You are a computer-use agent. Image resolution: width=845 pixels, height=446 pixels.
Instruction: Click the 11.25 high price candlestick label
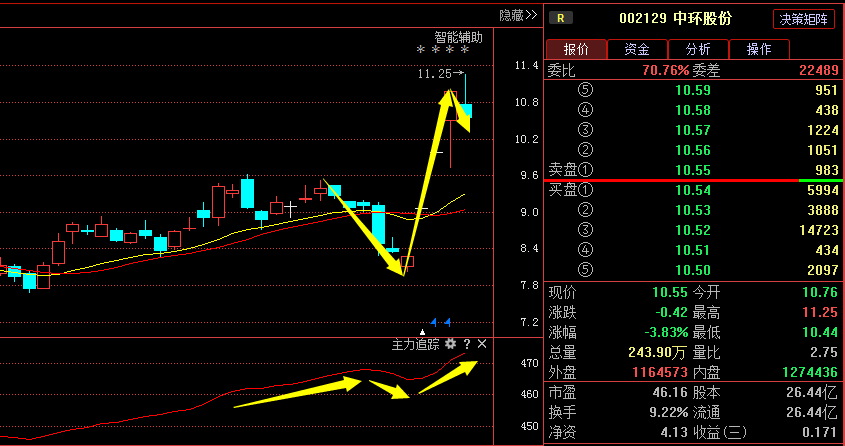[434, 73]
